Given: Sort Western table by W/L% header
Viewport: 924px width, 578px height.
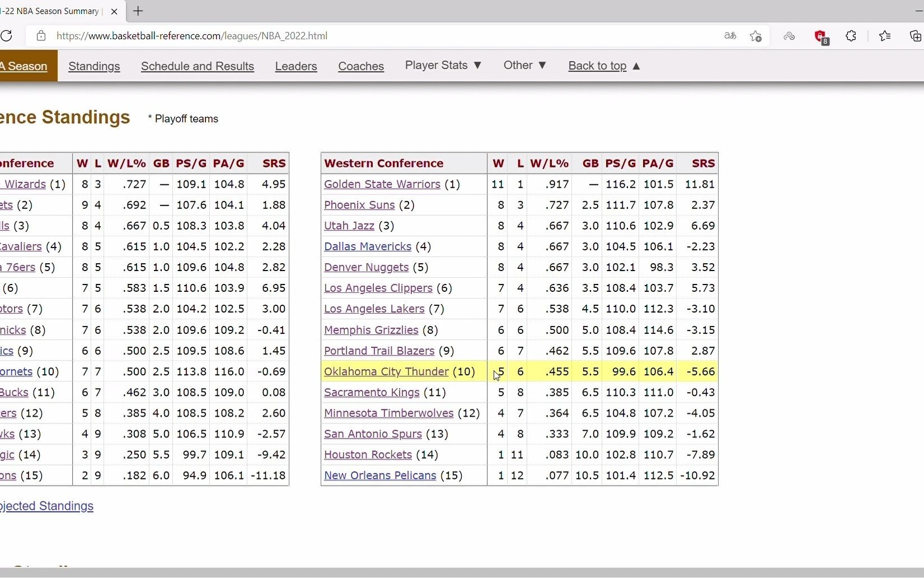Looking at the screenshot, I should pos(549,164).
